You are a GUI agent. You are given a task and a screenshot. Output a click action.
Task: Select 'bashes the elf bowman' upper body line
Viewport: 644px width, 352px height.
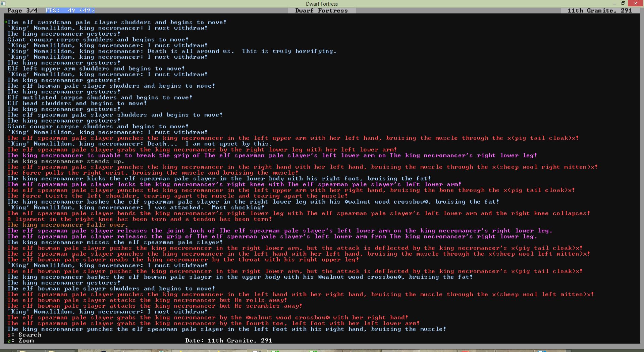click(240, 277)
